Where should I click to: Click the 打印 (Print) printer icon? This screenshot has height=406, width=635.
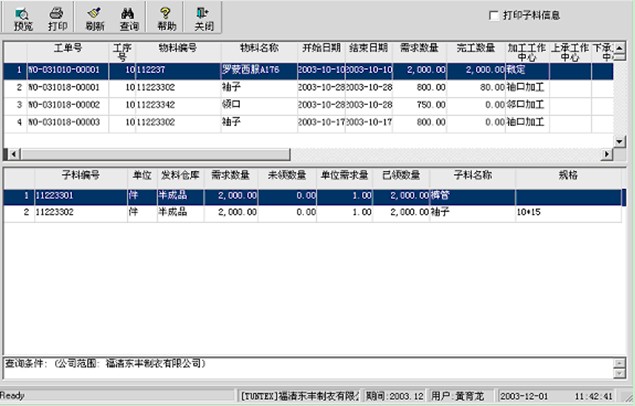pyautogui.click(x=57, y=17)
